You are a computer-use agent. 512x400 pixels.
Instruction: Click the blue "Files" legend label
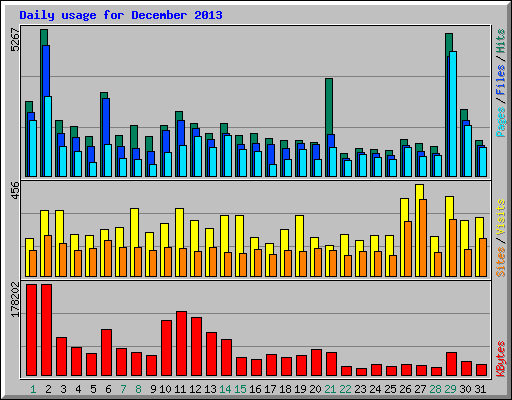coord(501,79)
